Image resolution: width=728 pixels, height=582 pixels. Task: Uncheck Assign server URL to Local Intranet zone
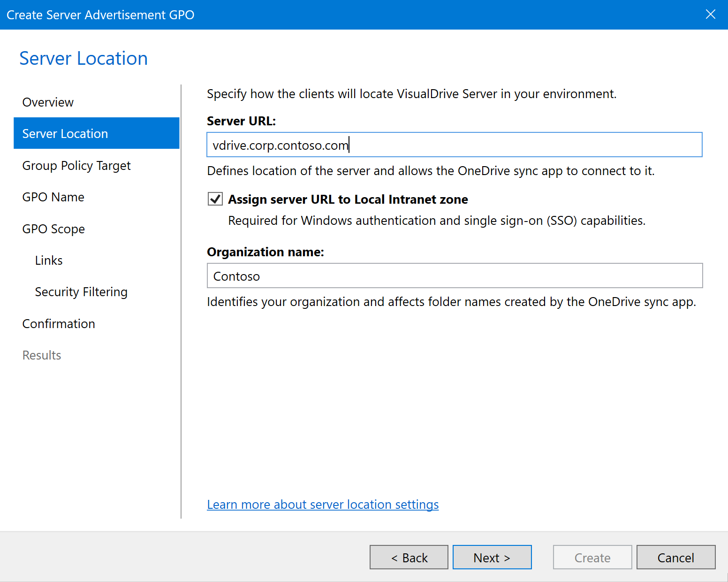[x=215, y=199]
